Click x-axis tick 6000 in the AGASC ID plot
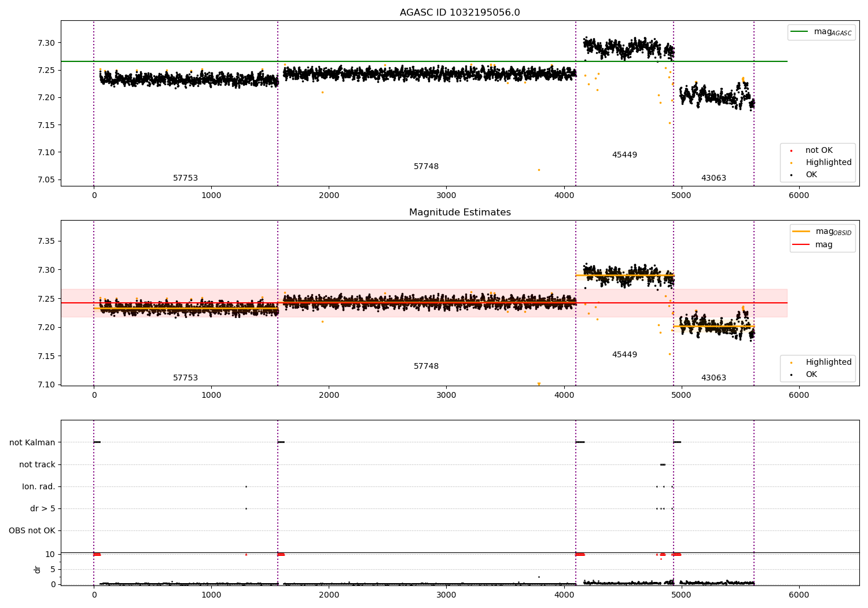This screenshot has width=868, height=608. (x=799, y=196)
